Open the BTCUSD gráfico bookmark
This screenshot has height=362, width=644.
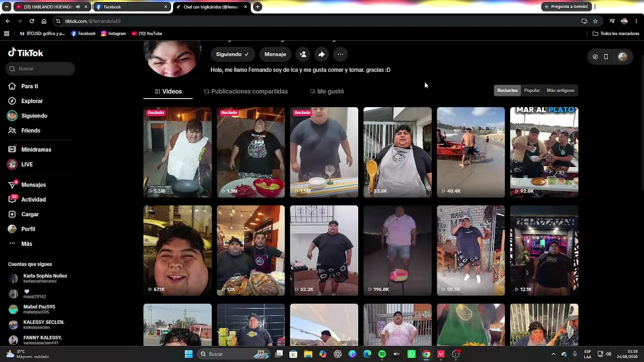(x=42, y=34)
